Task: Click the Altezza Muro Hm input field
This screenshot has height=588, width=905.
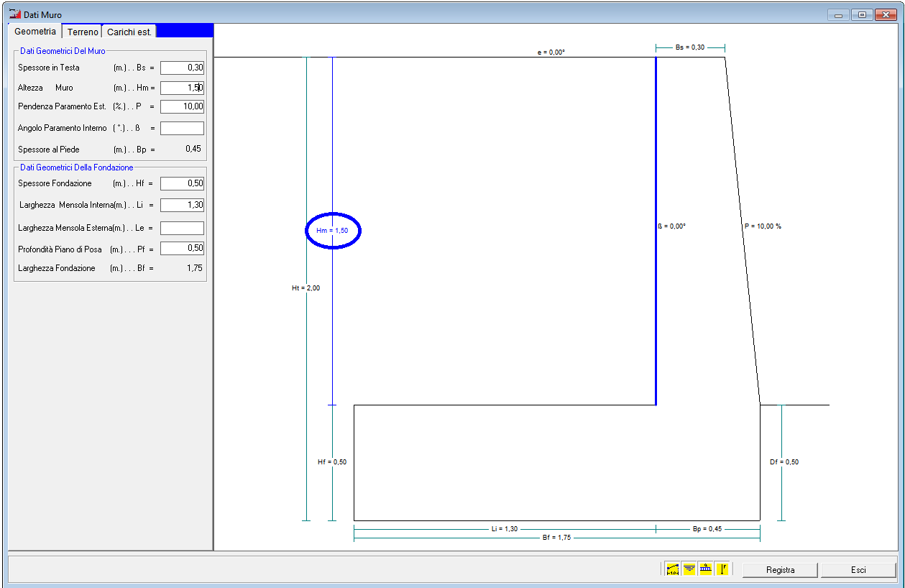Action: click(x=183, y=88)
